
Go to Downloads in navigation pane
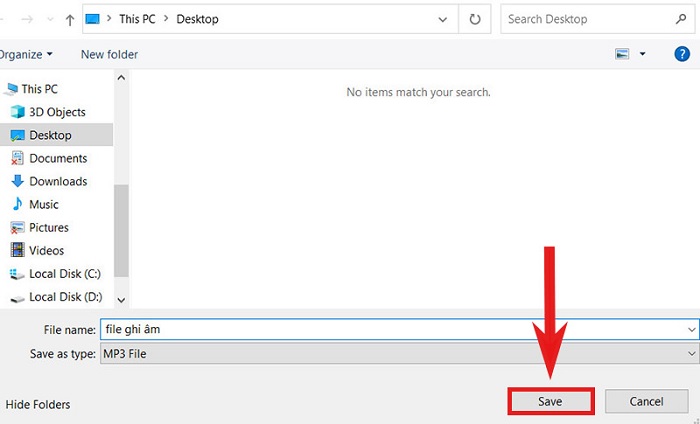pos(58,181)
